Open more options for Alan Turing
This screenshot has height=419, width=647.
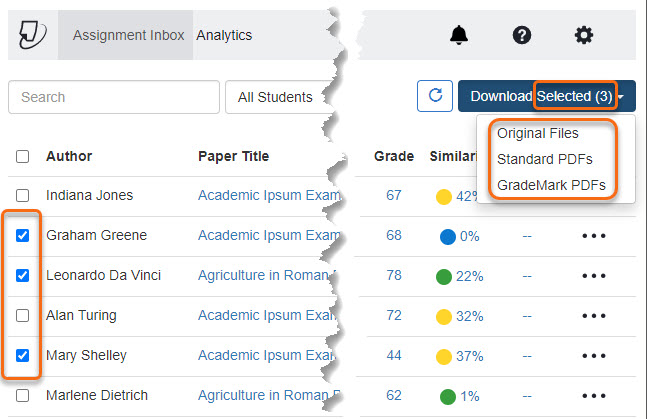click(594, 316)
